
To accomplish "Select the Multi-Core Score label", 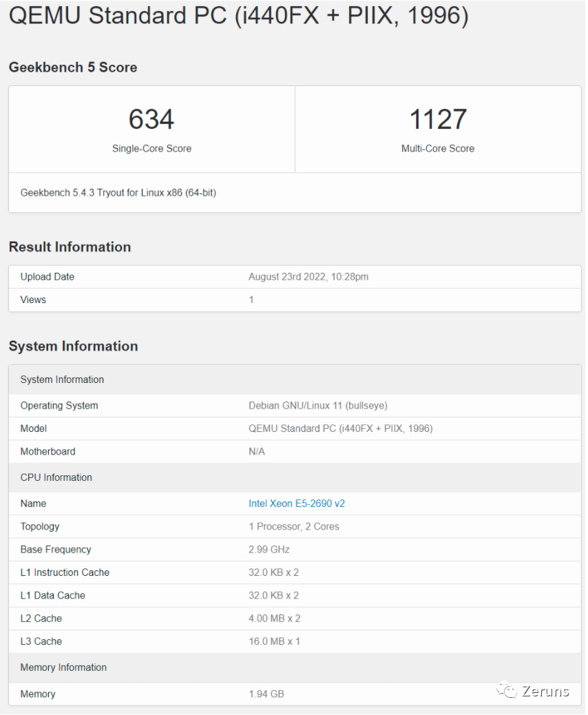I will click(x=438, y=148).
